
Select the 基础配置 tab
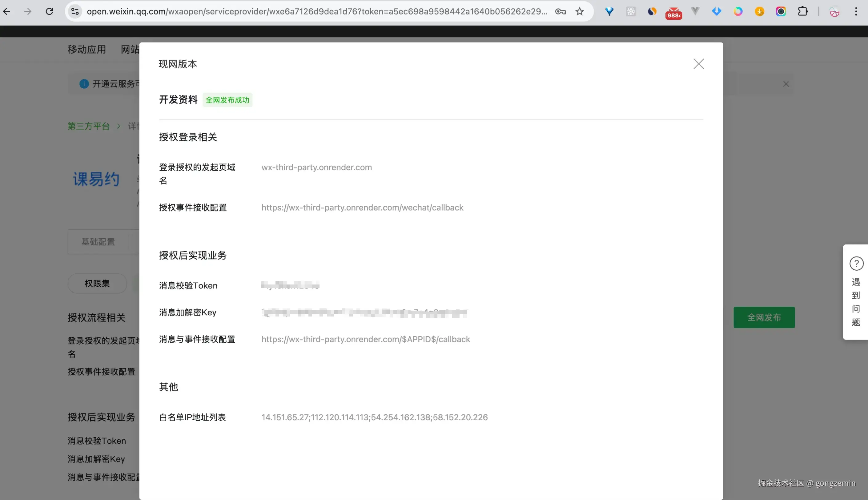[98, 242]
